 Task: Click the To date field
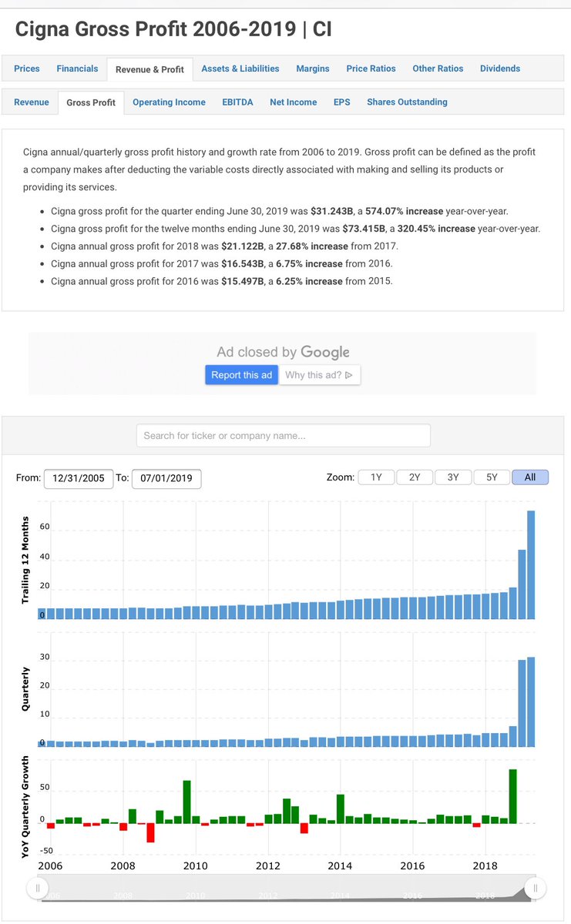166,478
